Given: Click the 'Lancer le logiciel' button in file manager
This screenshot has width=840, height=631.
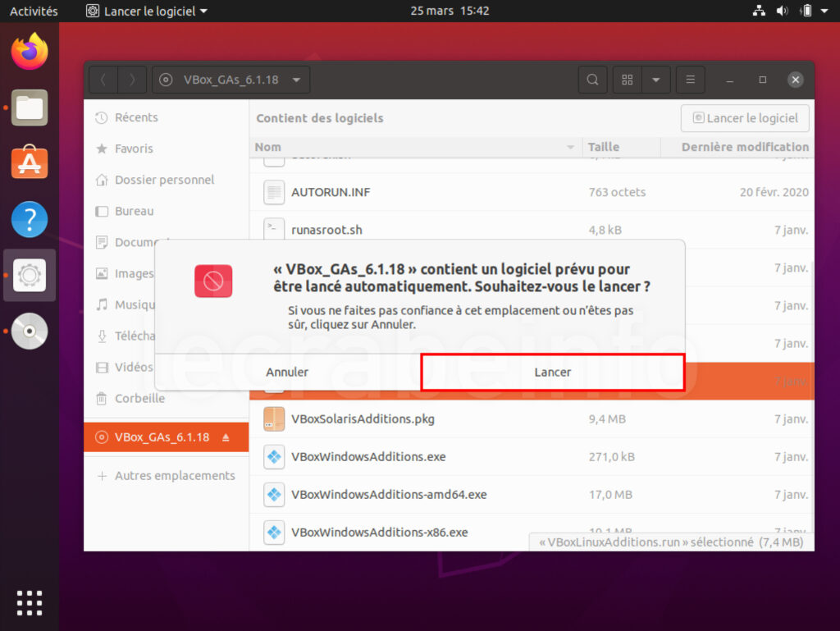Looking at the screenshot, I should point(745,118).
